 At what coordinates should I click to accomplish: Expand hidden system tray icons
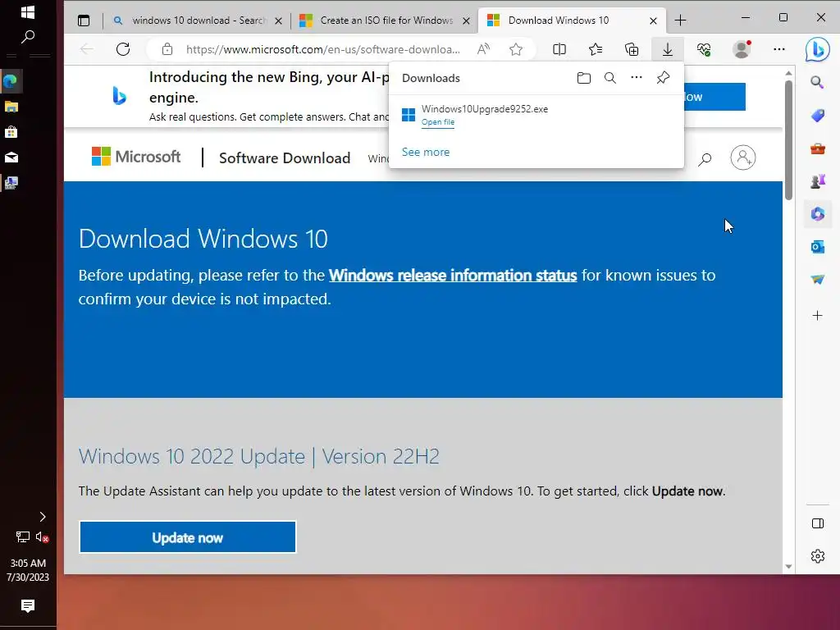(43, 517)
